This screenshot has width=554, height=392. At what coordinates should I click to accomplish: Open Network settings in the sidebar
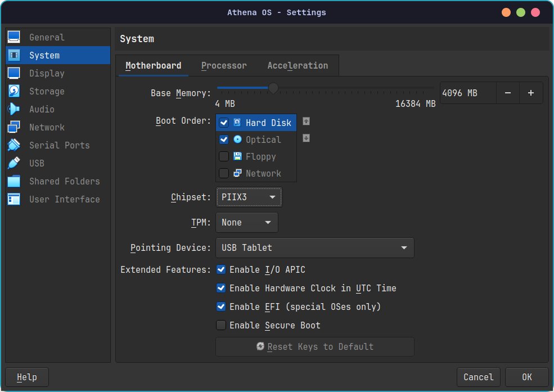coord(58,127)
